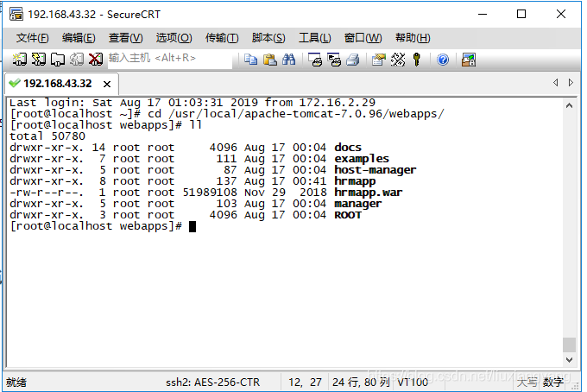Open the 编辑(E) menu

click(79, 38)
